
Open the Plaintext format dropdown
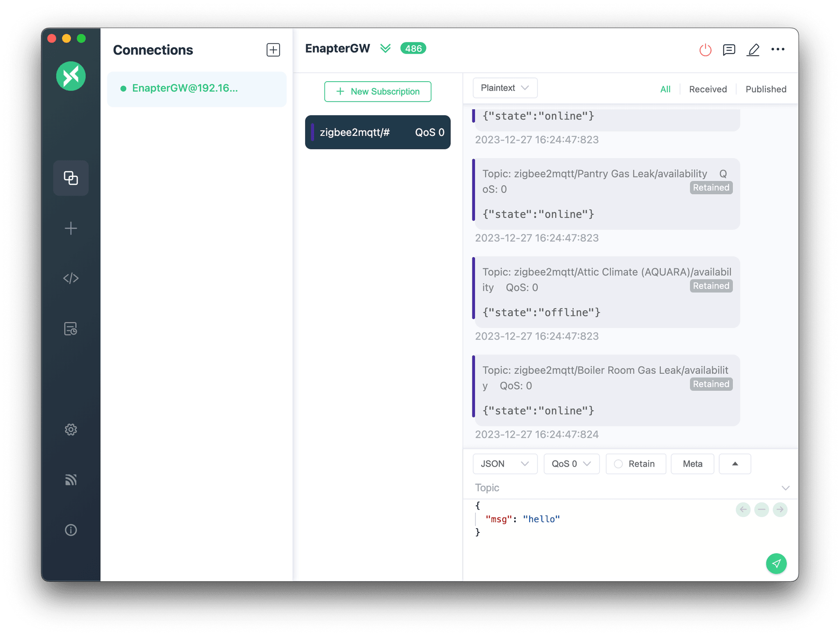(504, 88)
